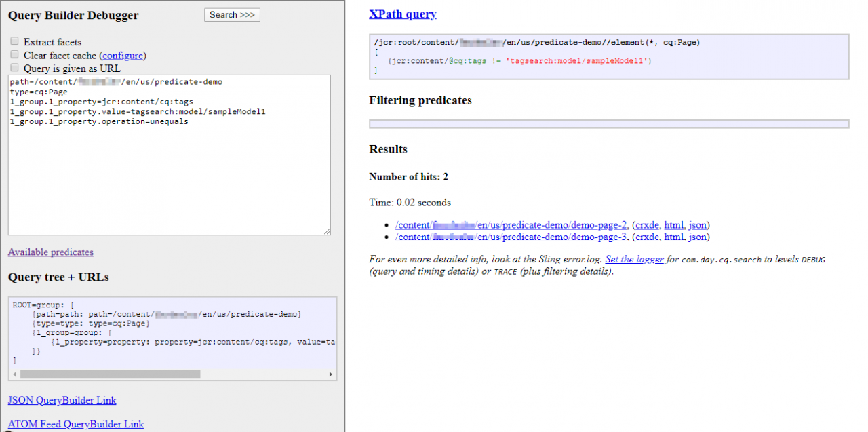Open json view for demo-page-2

point(697,224)
